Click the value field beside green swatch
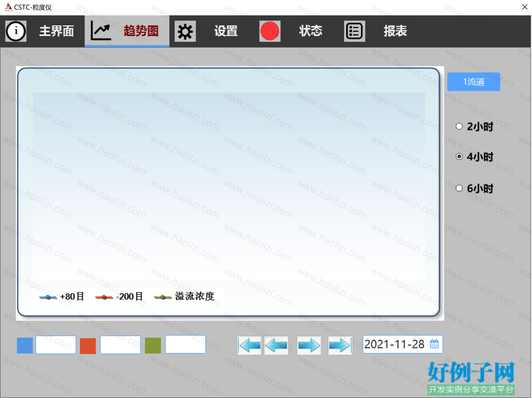 click(186, 344)
